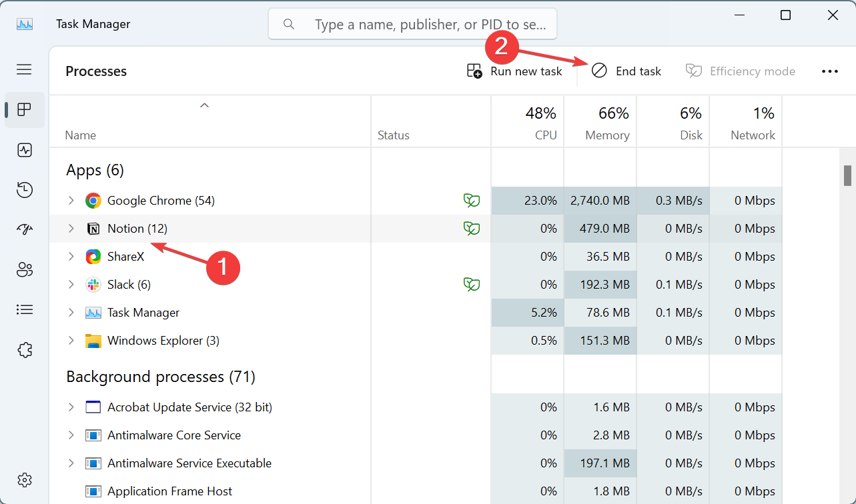This screenshot has height=504, width=856.
Task: Click the Task Manager row icon
Action: point(93,313)
